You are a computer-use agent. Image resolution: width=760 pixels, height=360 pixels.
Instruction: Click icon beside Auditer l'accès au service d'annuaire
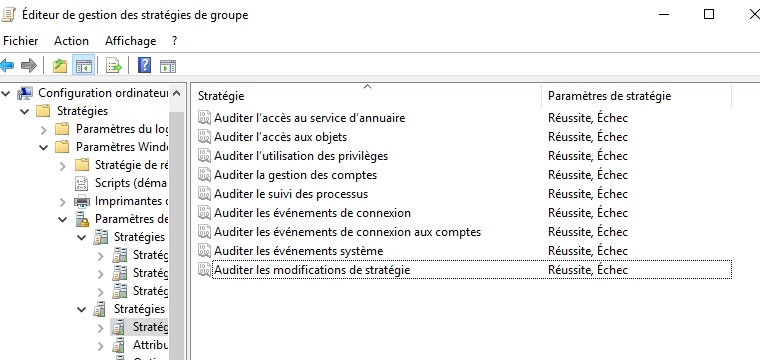205,118
